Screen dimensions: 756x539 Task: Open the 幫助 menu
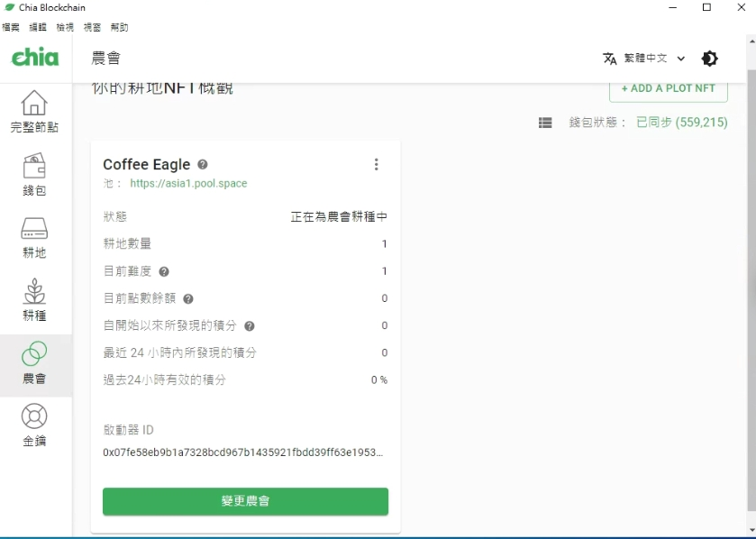[119, 27]
